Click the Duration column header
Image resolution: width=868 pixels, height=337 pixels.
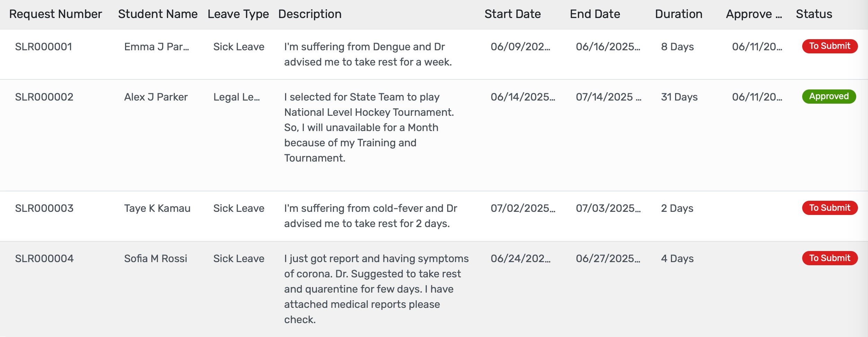(x=679, y=14)
